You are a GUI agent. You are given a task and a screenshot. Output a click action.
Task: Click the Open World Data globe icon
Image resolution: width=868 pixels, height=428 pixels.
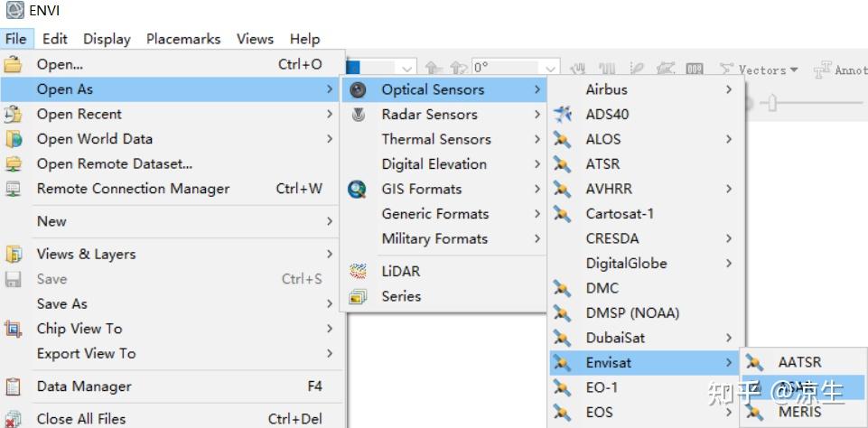point(13,139)
